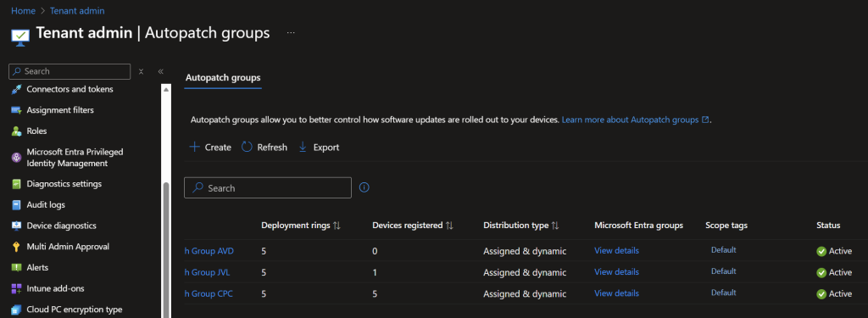The width and height of the screenshot is (868, 318).
Task: Click the Device diagnostics icon
Action: [x=16, y=226]
